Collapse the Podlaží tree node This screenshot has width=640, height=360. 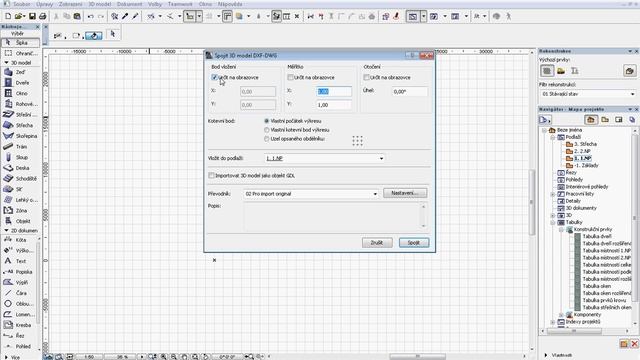pyautogui.click(x=553, y=137)
